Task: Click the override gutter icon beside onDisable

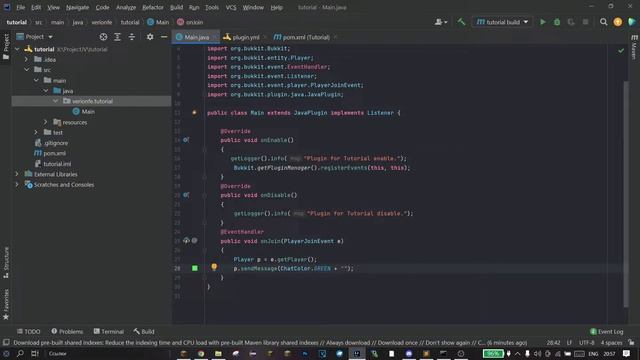Action: (x=186, y=195)
